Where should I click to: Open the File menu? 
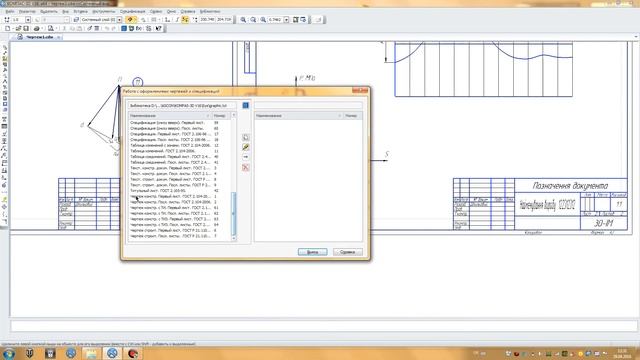tap(10, 11)
